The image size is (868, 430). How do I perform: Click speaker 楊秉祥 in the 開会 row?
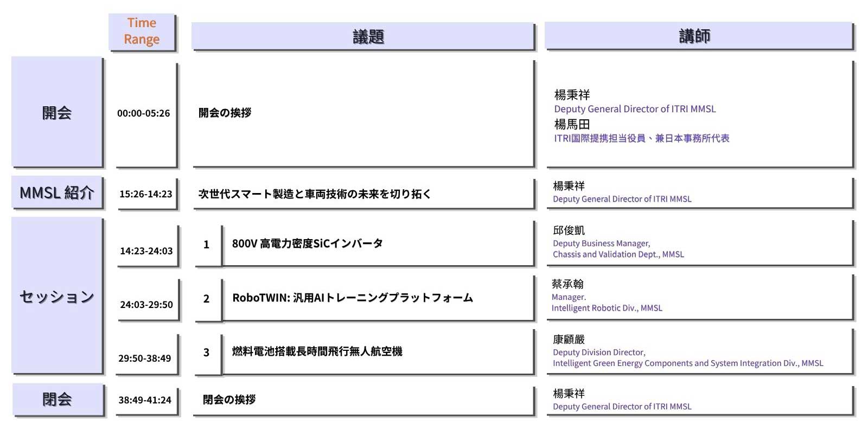click(572, 95)
